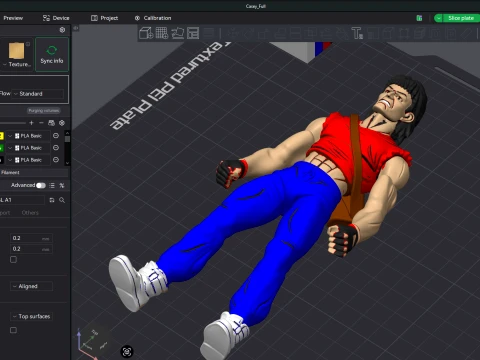
Task: Click the black filament color swatch
Action: [x=2, y=160]
